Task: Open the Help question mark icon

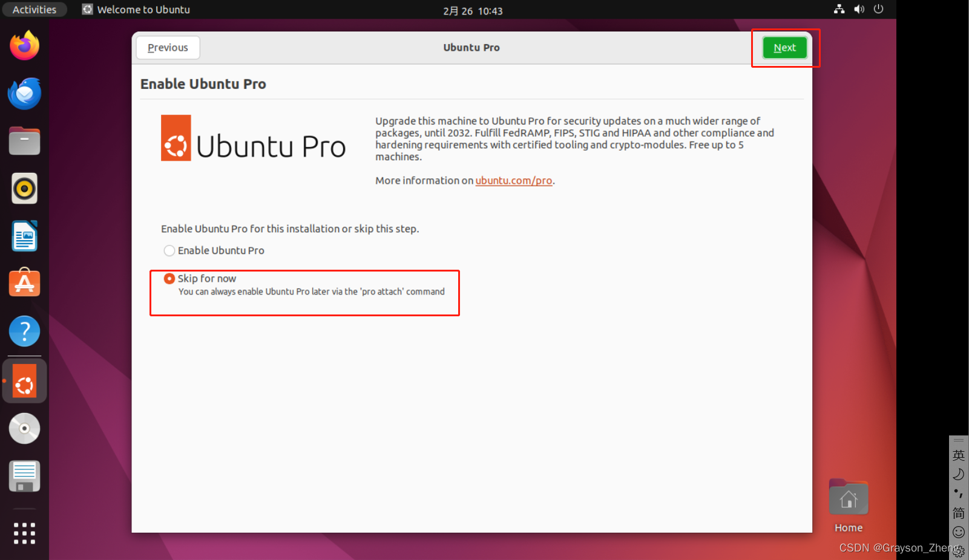Action: [x=24, y=331]
